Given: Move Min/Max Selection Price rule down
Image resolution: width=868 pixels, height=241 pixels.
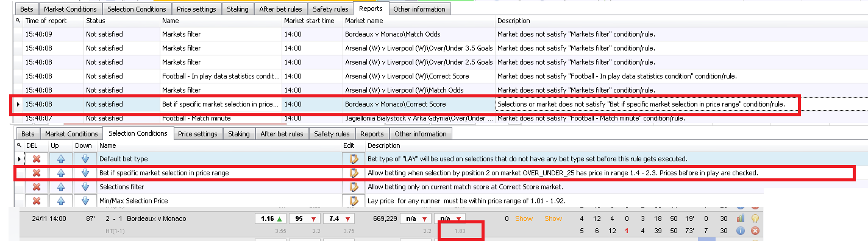Looking at the screenshot, I should [x=85, y=201].
